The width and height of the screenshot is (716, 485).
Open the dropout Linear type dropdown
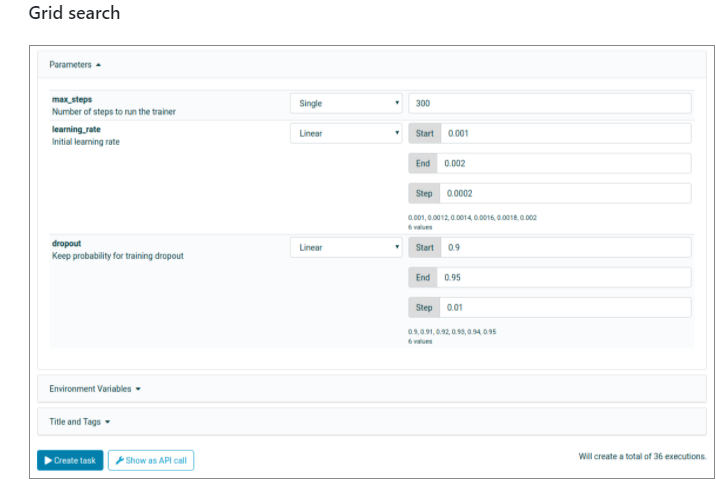tap(346, 247)
